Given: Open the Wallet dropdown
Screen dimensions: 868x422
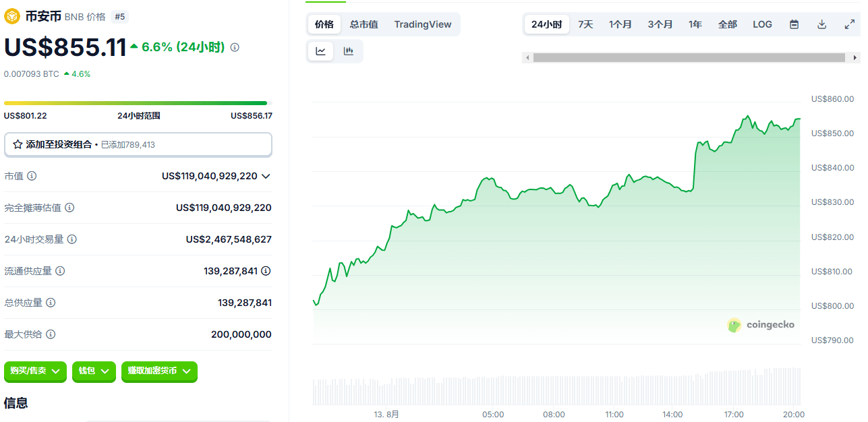Looking at the screenshot, I should [x=94, y=371].
